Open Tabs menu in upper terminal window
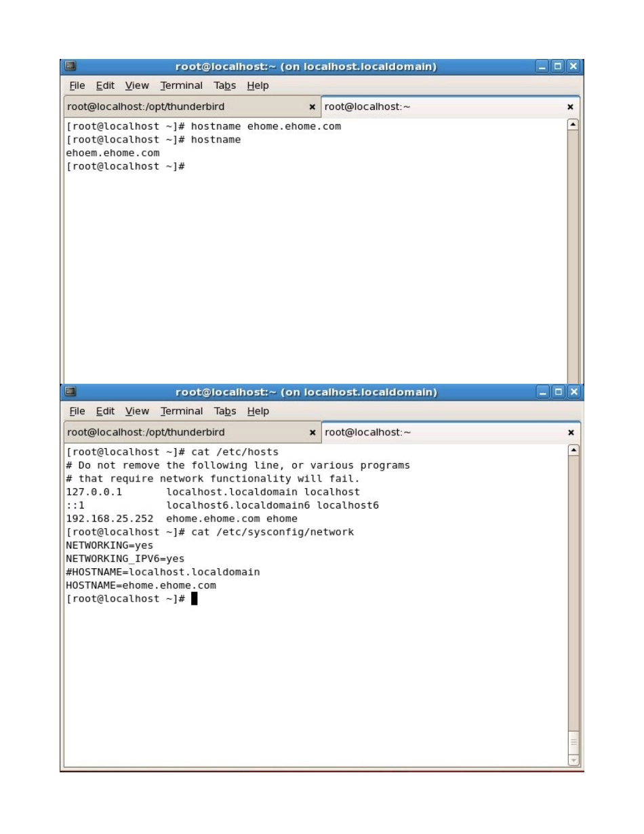 [x=224, y=85]
